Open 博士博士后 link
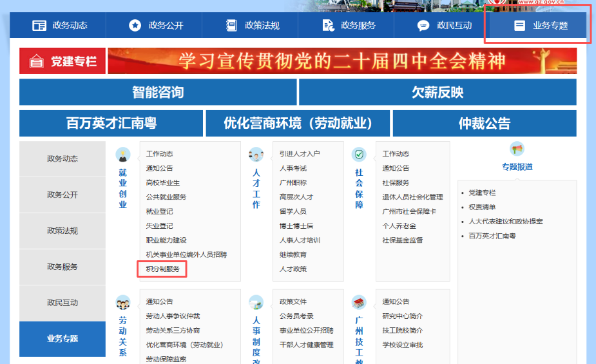596x364 pixels. point(296,225)
